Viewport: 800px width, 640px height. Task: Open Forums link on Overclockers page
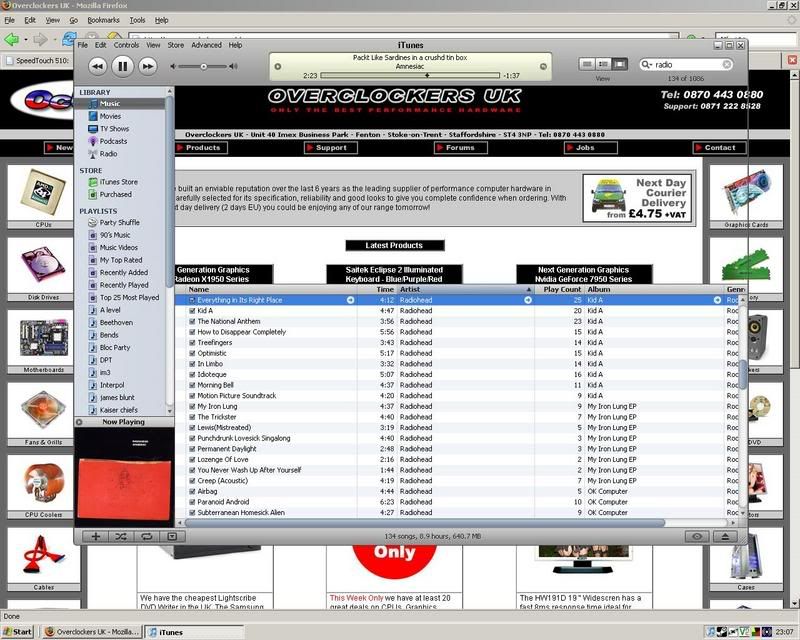(460, 147)
